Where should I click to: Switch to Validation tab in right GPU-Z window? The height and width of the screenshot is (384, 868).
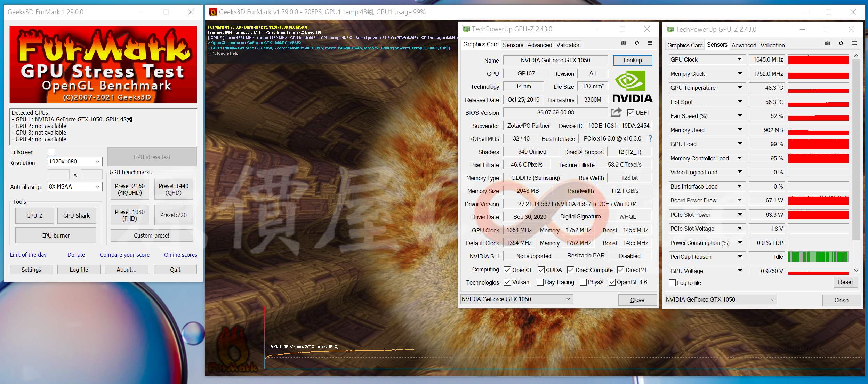[x=773, y=45]
